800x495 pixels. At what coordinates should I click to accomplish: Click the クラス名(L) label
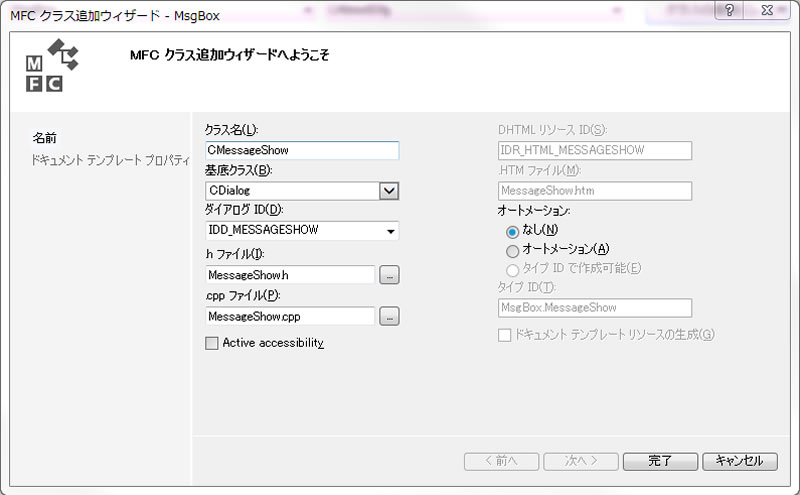pos(232,130)
